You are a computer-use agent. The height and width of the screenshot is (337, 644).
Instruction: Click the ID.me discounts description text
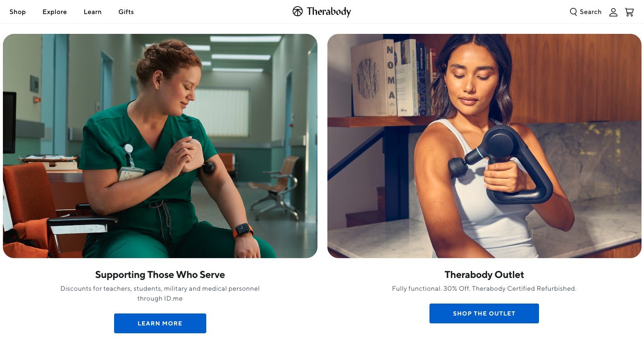pyautogui.click(x=160, y=294)
